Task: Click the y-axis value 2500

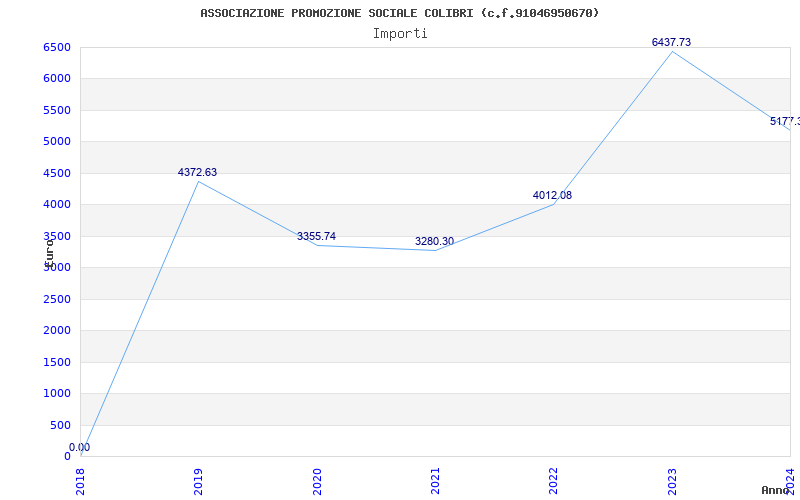Action: (57, 299)
